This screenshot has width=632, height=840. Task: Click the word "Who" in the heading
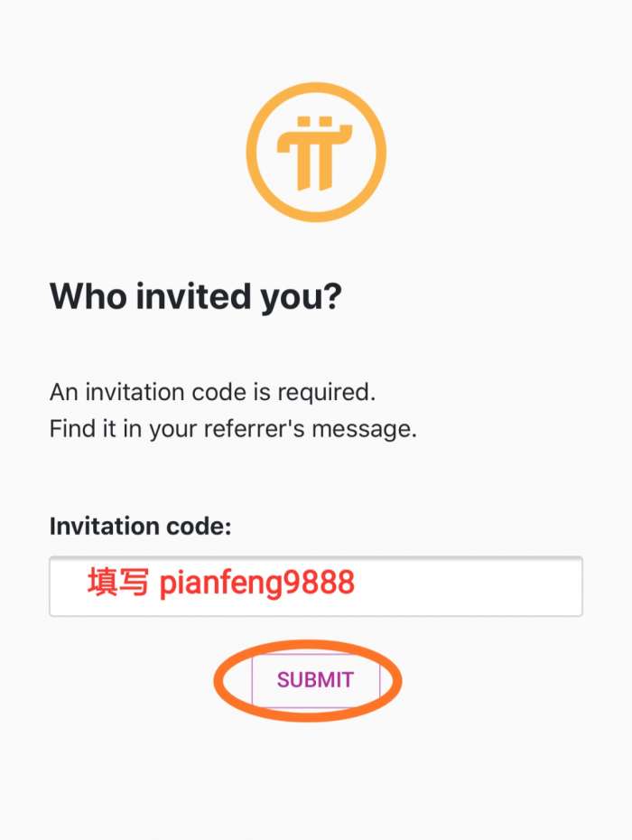[88, 295]
